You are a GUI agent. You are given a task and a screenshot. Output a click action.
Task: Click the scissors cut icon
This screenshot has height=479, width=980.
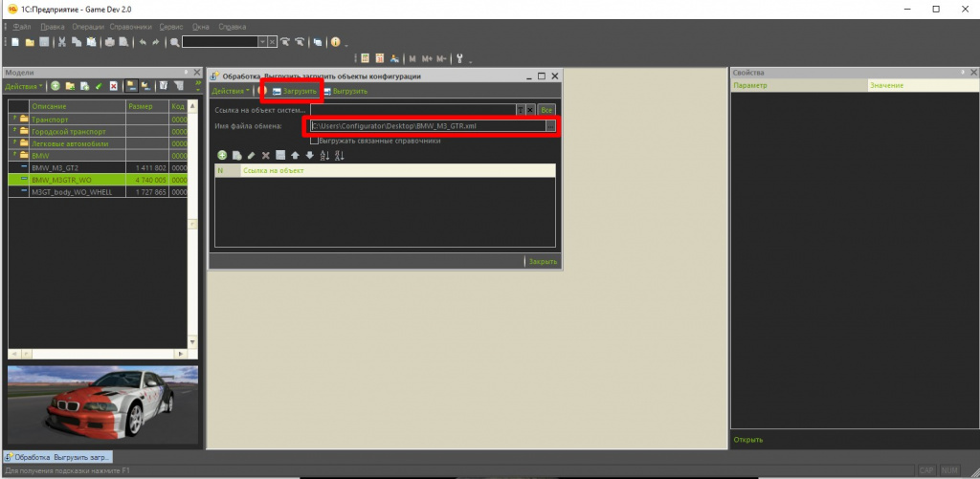coord(62,42)
